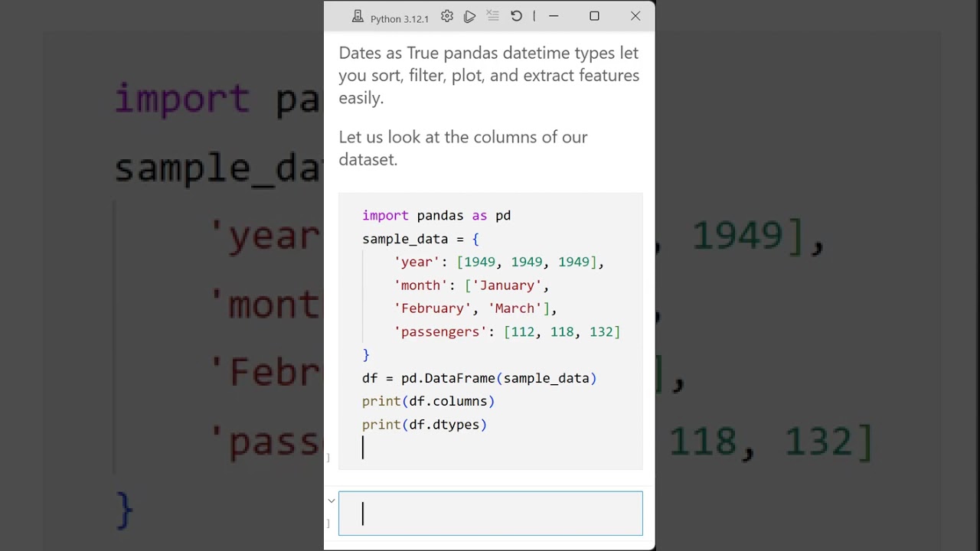Click the Run All cells icon

(470, 16)
